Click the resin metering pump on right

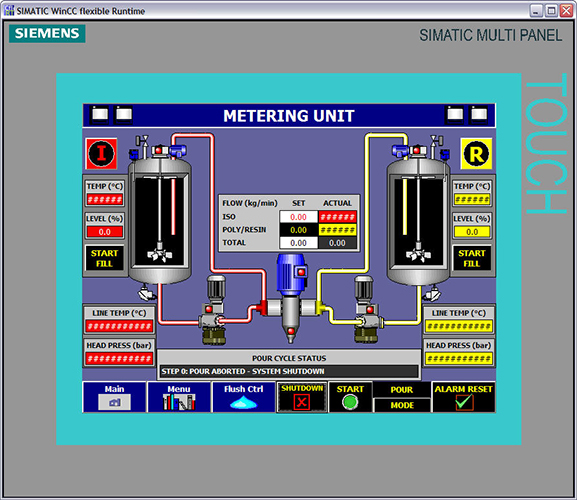367,310
